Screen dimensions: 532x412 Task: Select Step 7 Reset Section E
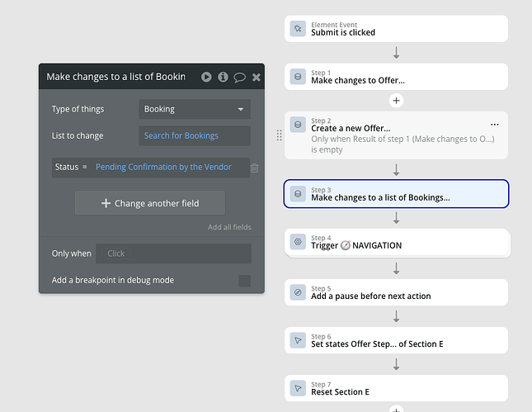click(x=396, y=388)
